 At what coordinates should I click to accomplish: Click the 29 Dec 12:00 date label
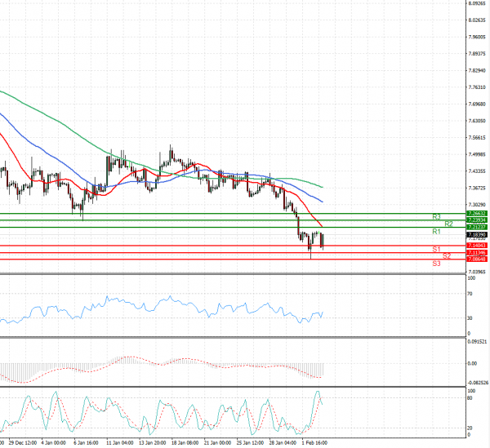pyautogui.click(x=23, y=442)
